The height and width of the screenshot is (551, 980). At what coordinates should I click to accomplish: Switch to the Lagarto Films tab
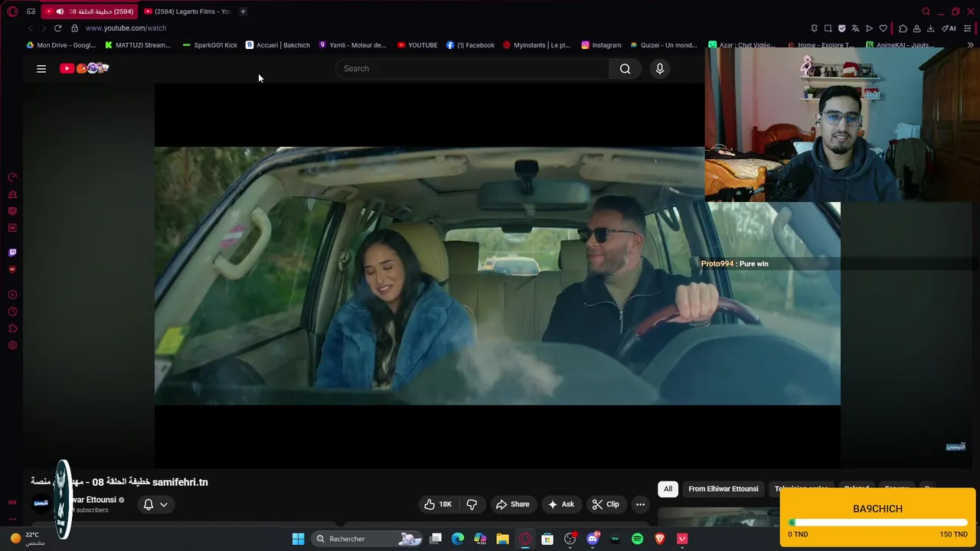[x=188, y=11]
